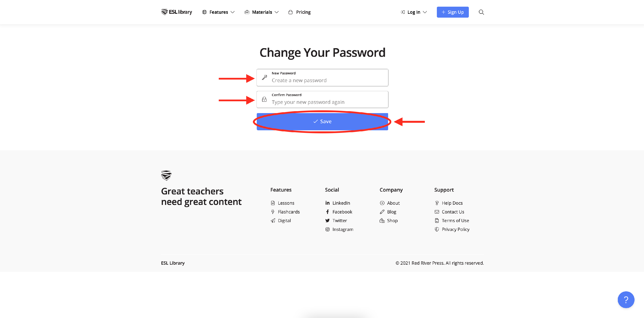Click the lock icon in Confirm Password field
The width and height of the screenshot is (644, 318).
coord(264,99)
